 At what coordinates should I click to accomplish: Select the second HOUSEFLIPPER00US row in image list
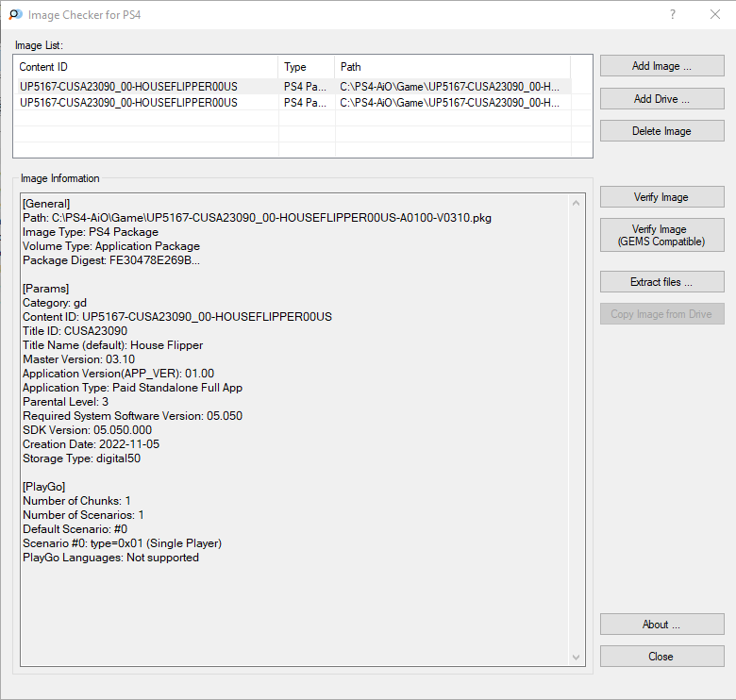[x=293, y=102]
